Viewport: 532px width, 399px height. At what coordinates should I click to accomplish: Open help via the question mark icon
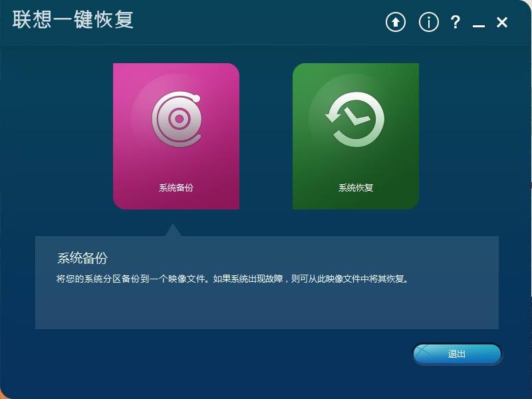[456, 23]
